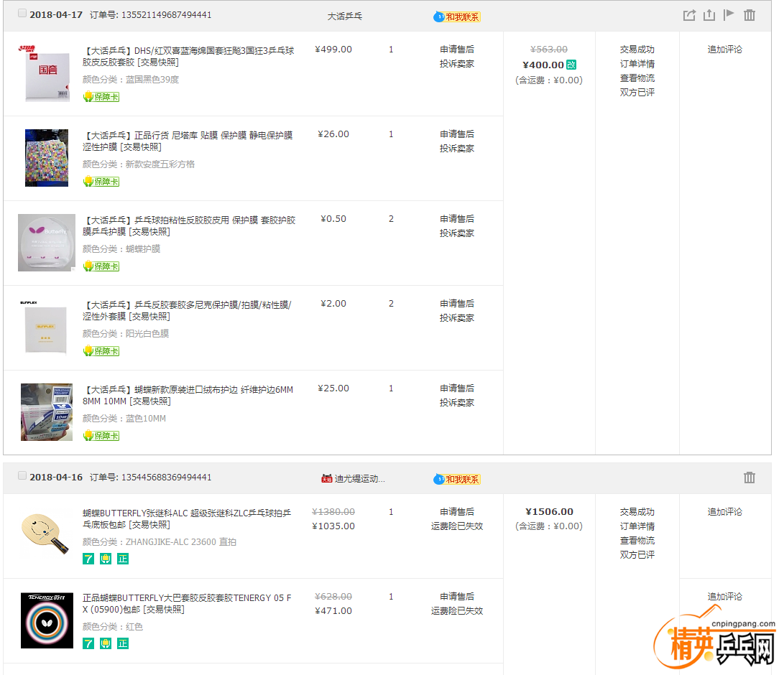
Task: Open 订单详情 for the ¥1506.00 order
Action: [637, 526]
